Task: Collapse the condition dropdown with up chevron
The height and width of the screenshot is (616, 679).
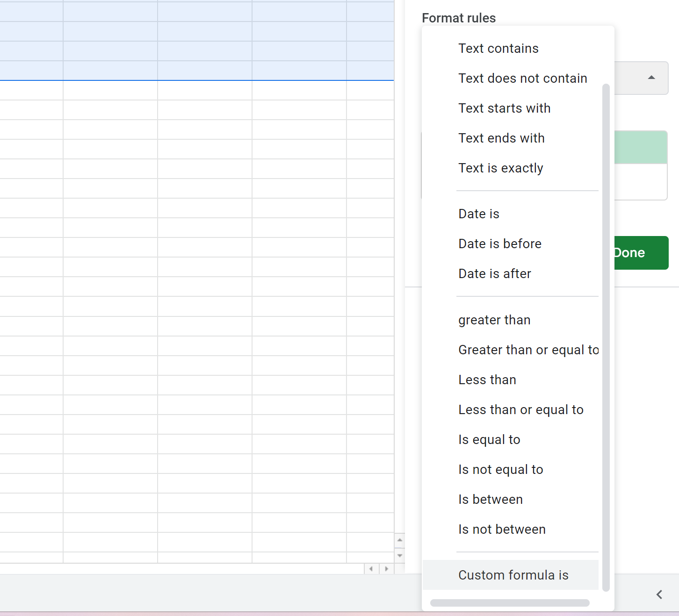Action: (652, 76)
